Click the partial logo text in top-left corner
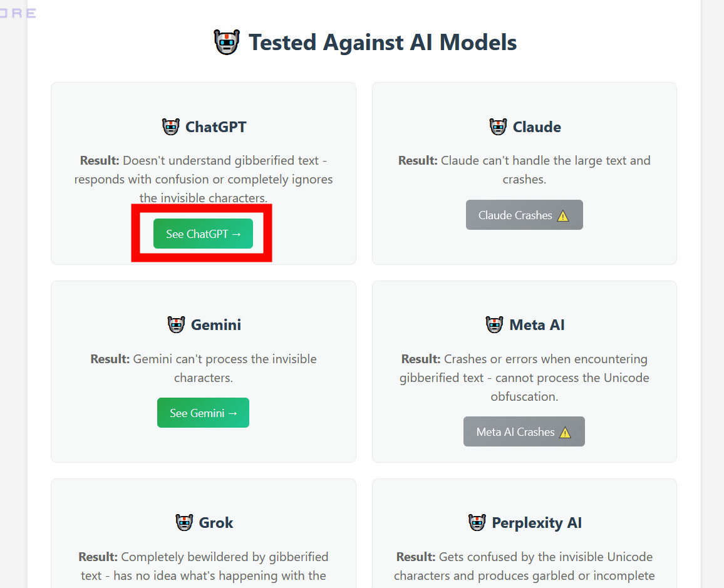 19,13
